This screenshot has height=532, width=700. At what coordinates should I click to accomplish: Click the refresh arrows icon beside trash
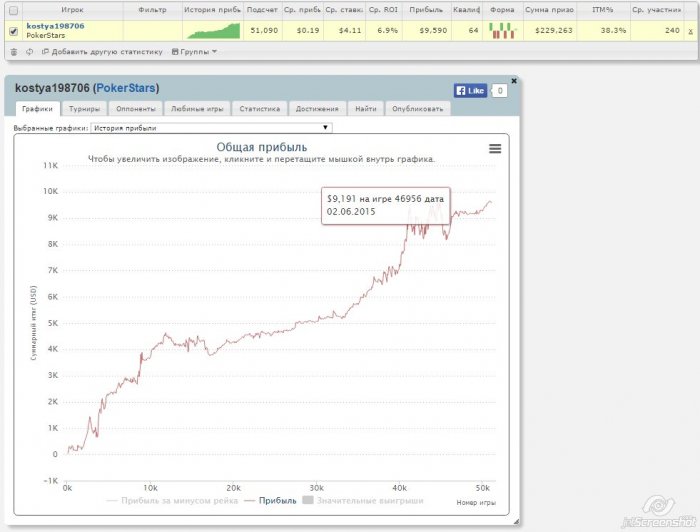pyautogui.click(x=29, y=52)
